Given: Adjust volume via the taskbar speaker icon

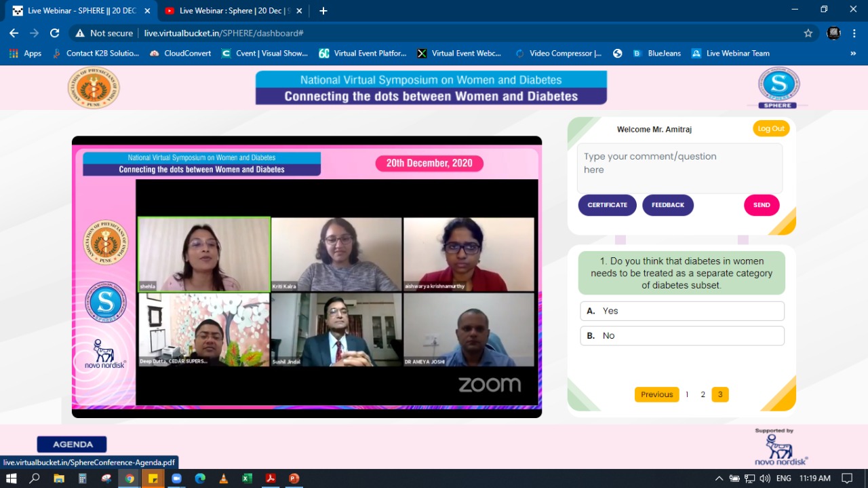Looking at the screenshot, I should 765,478.
